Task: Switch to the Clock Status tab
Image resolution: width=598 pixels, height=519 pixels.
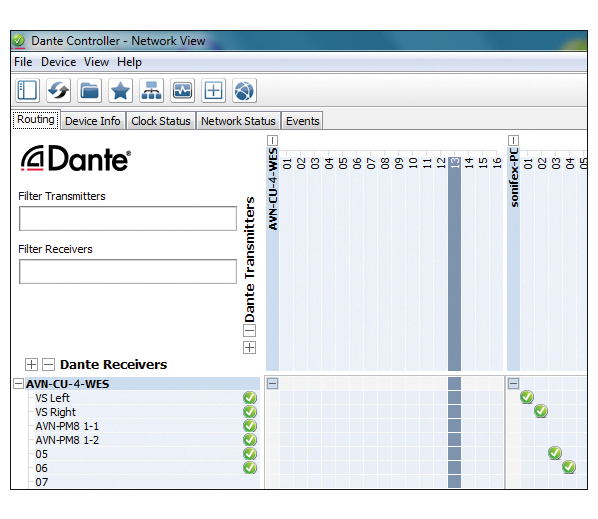Action: [x=161, y=121]
